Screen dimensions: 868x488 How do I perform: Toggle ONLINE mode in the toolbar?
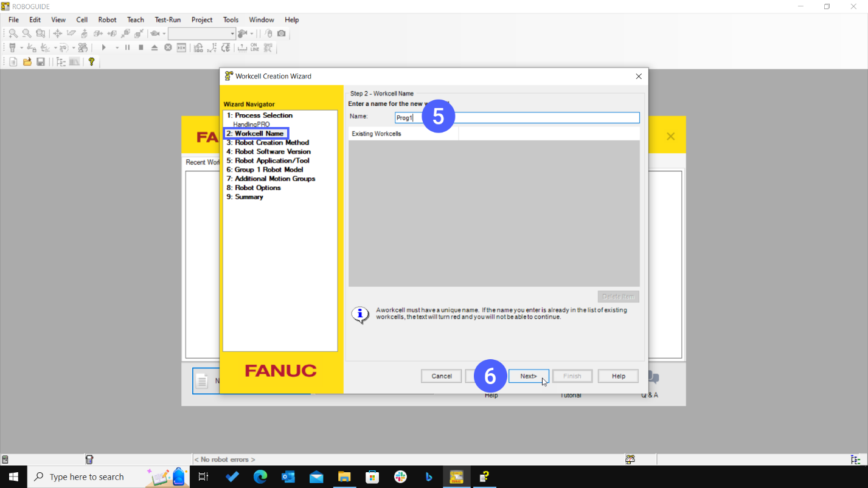pyautogui.click(x=254, y=47)
